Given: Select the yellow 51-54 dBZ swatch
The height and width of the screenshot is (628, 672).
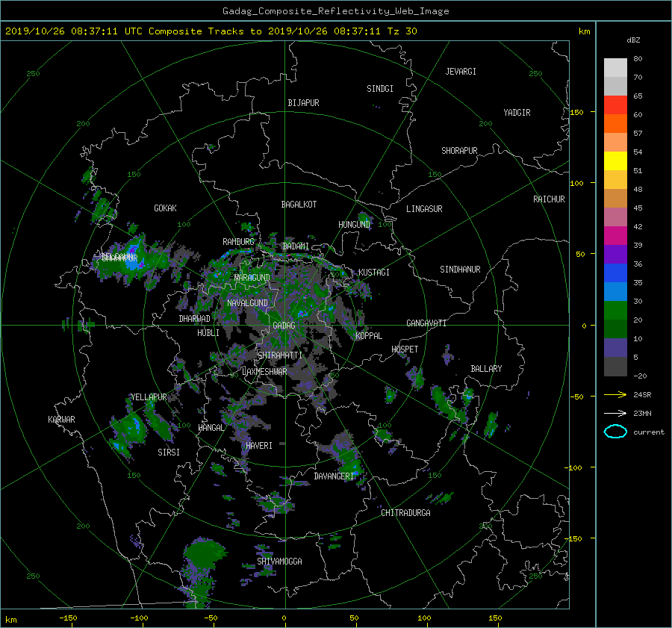Looking at the screenshot, I should 615,161.
